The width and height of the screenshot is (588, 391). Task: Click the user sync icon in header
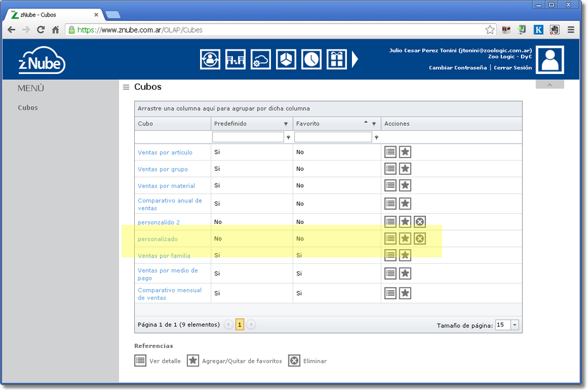pos(210,59)
